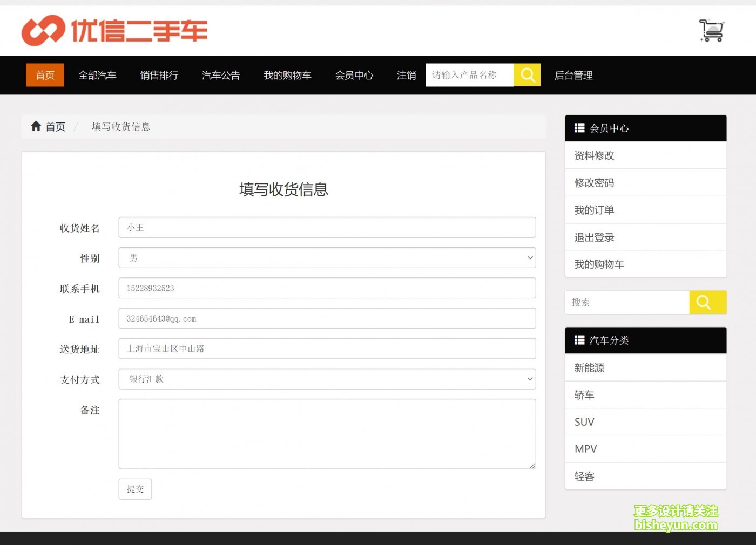Focus the 收货姓名 input field
The image size is (756, 545).
(327, 228)
